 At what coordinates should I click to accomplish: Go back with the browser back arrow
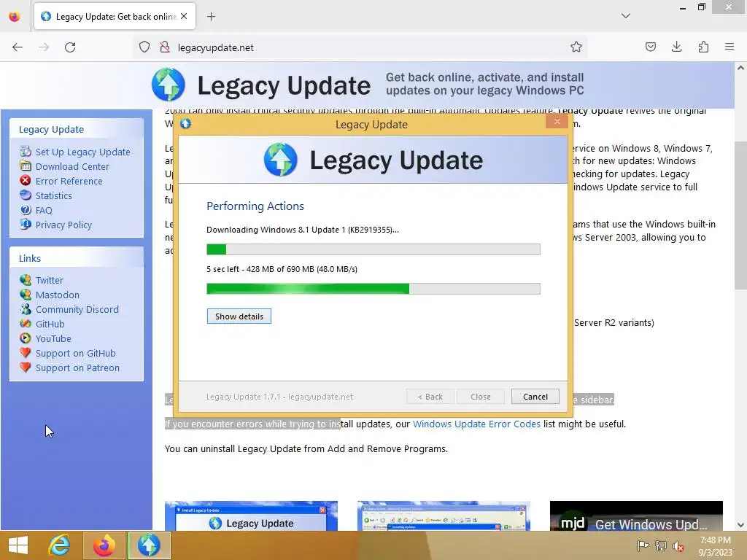pyautogui.click(x=18, y=47)
